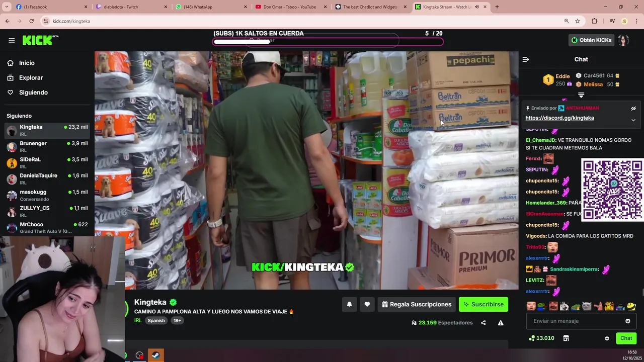Click the Obtén KICKs button
Screen dimensions: 644x362
[591, 40]
